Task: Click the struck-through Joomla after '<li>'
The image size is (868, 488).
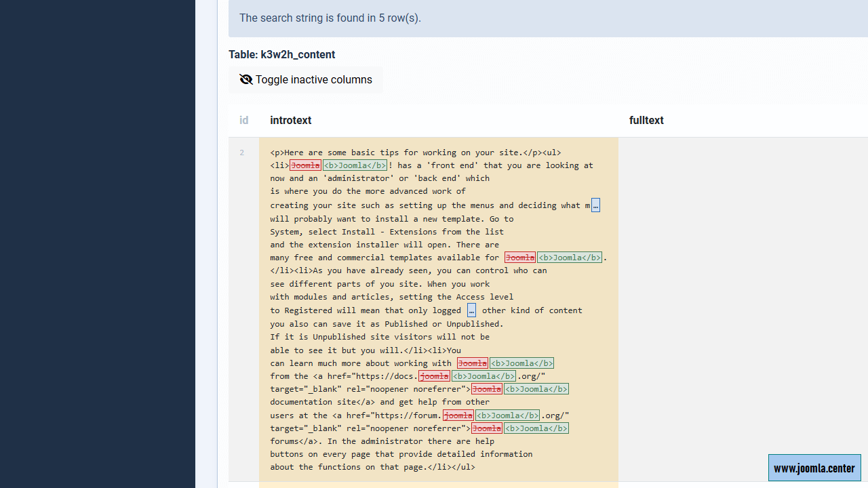Action: coord(305,165)
